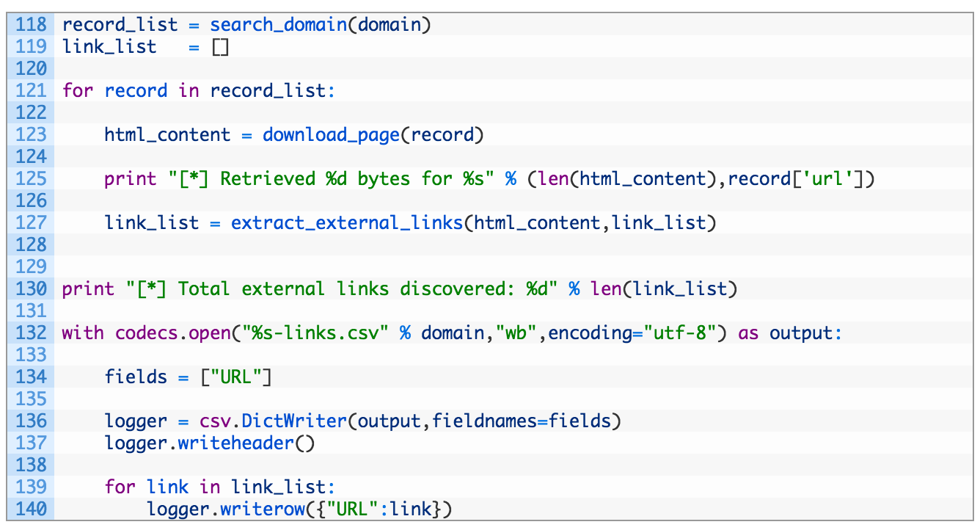Click the record['url'] expression
The image size is (980, 530).
click(x=796, y=179)
